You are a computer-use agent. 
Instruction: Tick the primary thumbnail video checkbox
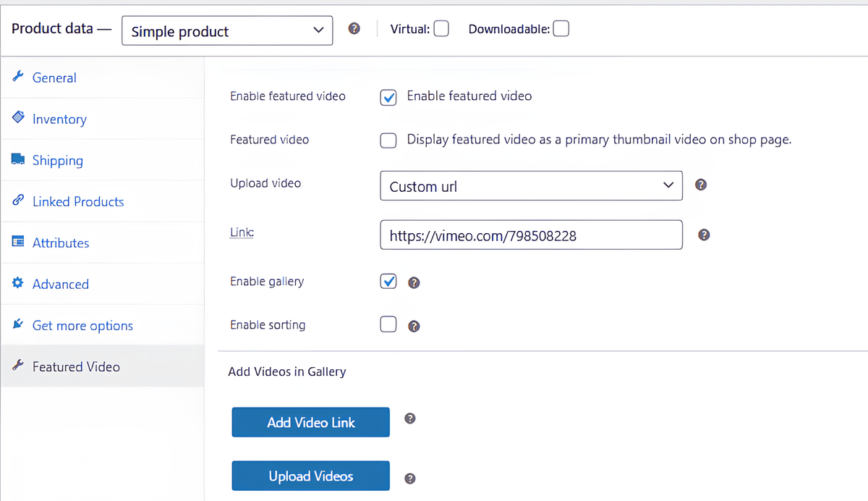pyautogui.click(x=388, y=140)
